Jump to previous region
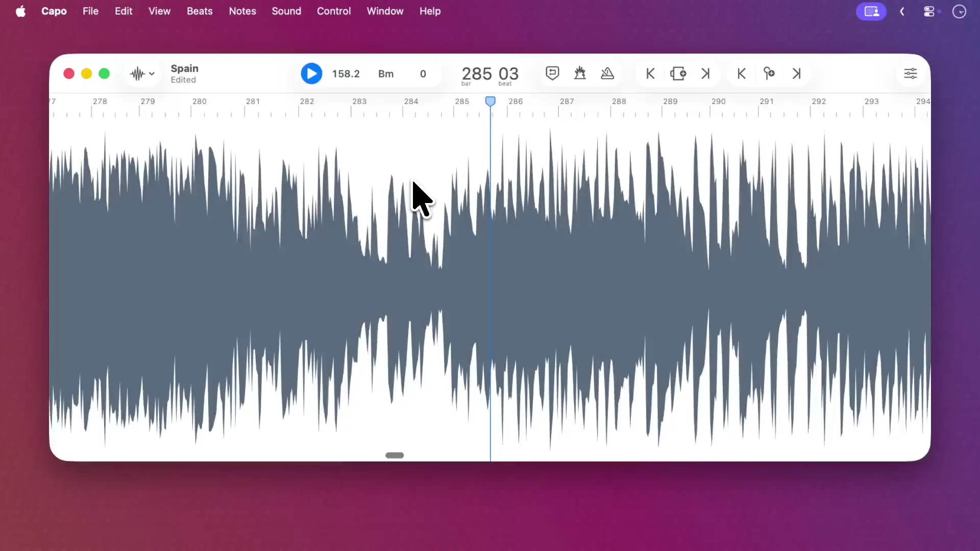Viewport: 980px width, 551px height. (x=650, y=73)
